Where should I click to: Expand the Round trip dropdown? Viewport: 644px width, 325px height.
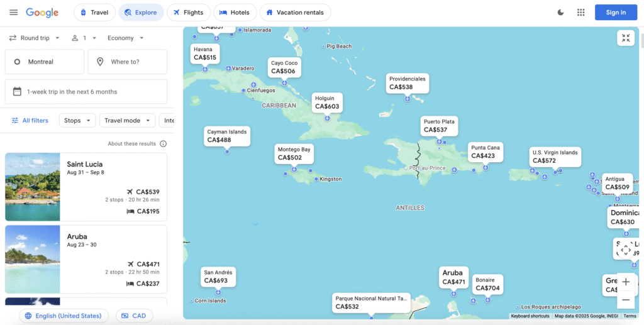pos(35,38)
